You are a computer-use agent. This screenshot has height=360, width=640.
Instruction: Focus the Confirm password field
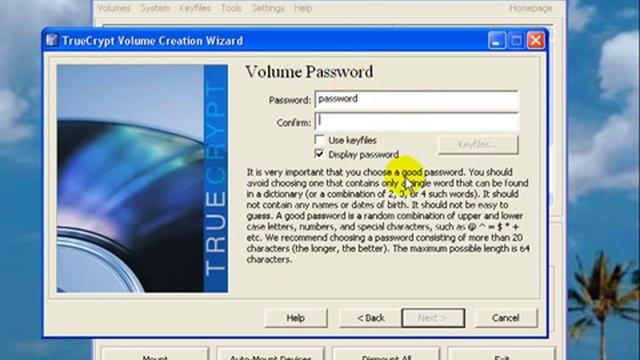click(x=417, y=122)
